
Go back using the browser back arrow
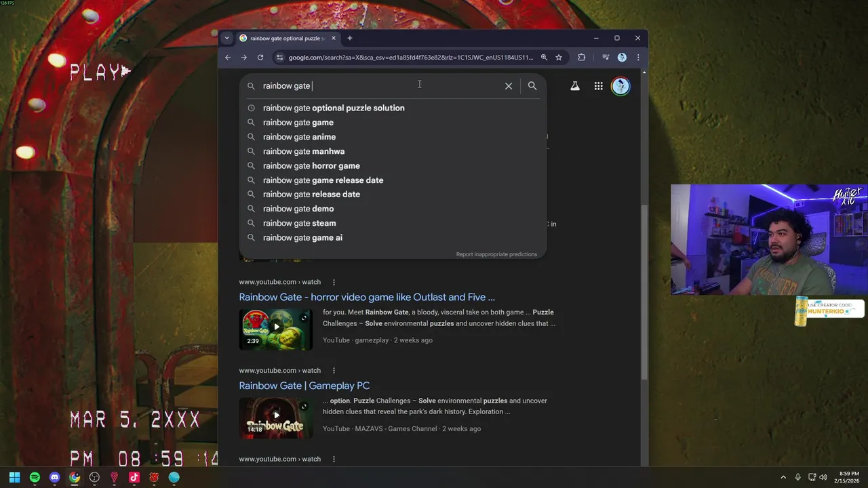point(228,58)
